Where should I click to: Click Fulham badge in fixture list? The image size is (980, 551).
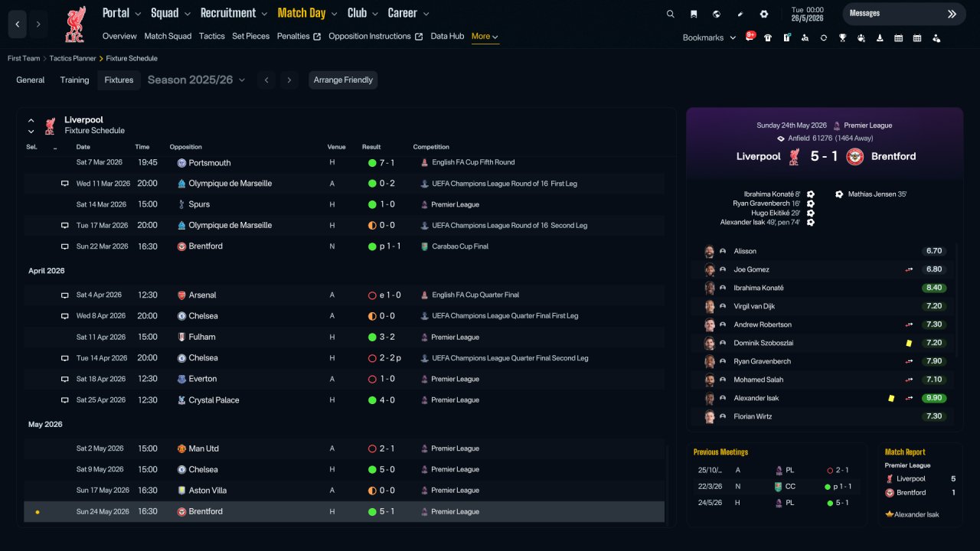tap(181, 337)
